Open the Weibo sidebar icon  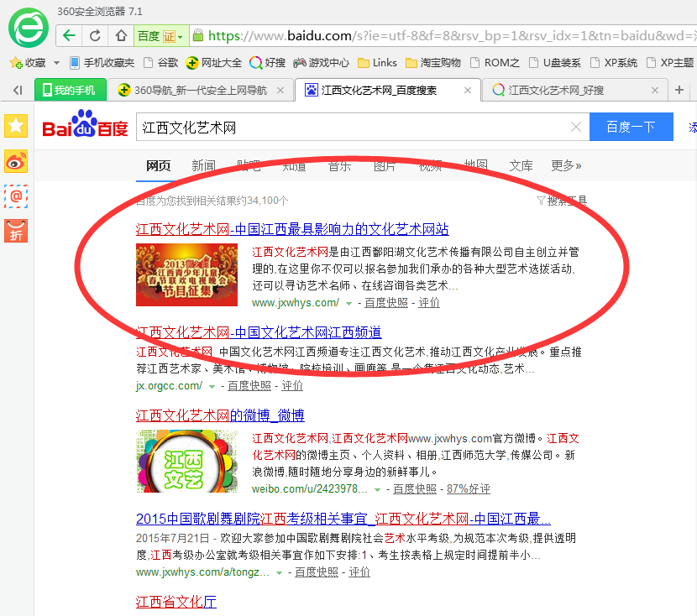[x=16, y=161]
